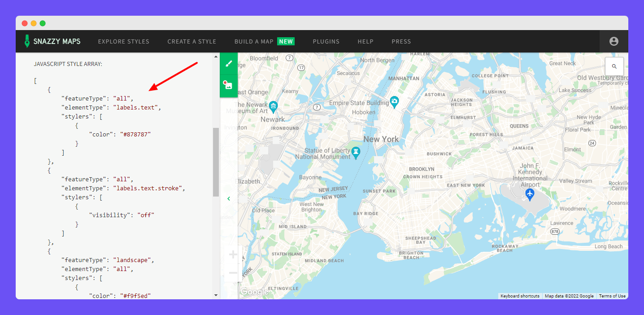The width and height of the screenshot is (644, 315).
Task: Visit the Press page
Action: pos(401,41)
